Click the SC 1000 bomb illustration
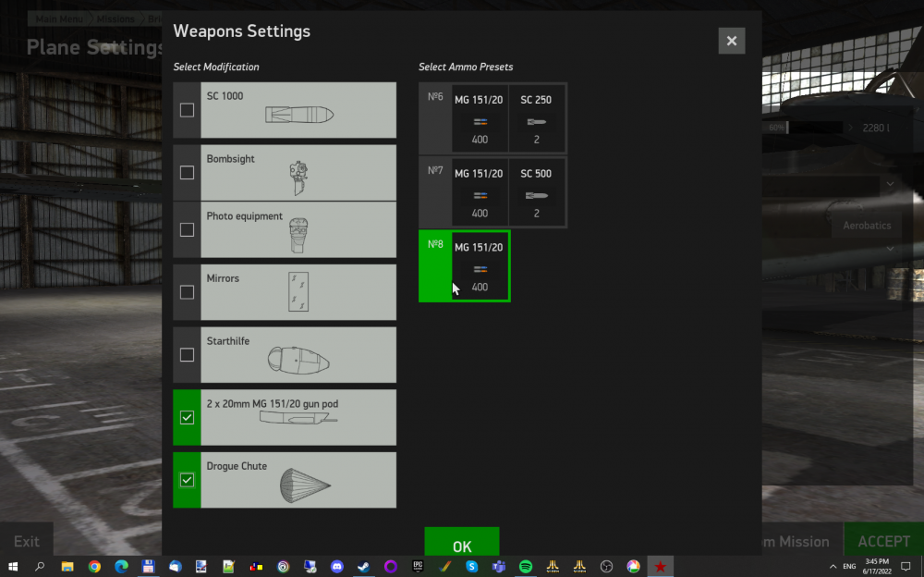The width and height of the screenshot is (924, 577). pyautogui.click(x=298, y=116)
